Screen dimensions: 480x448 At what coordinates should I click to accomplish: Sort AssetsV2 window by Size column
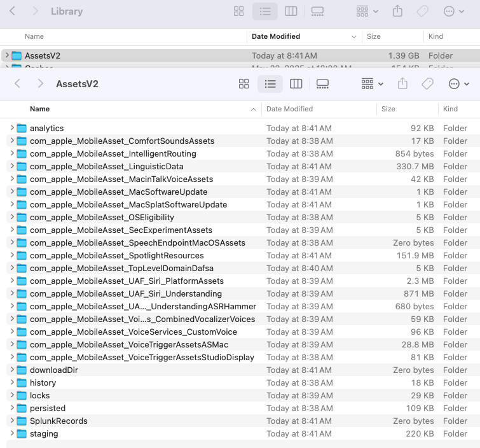[x=388, y=109]
